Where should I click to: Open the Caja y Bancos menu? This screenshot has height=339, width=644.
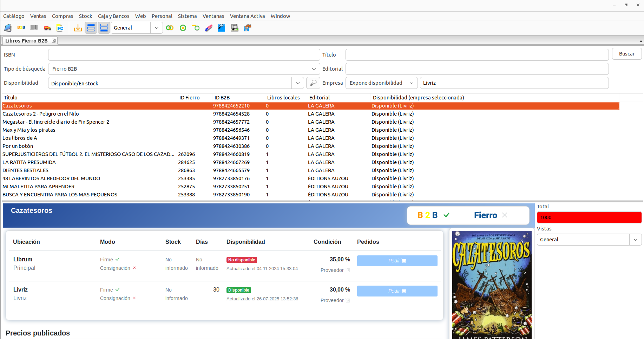pyautogui.click(x=113, y=16)
